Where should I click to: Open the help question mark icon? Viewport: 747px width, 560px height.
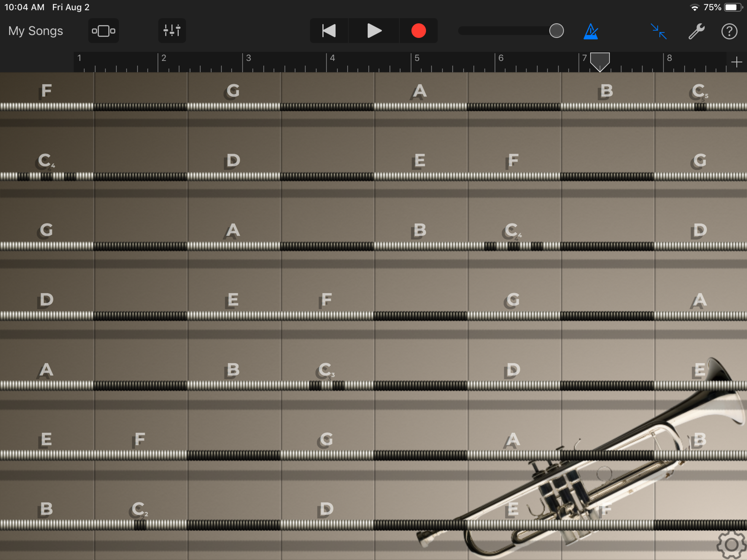pos(729,31)
